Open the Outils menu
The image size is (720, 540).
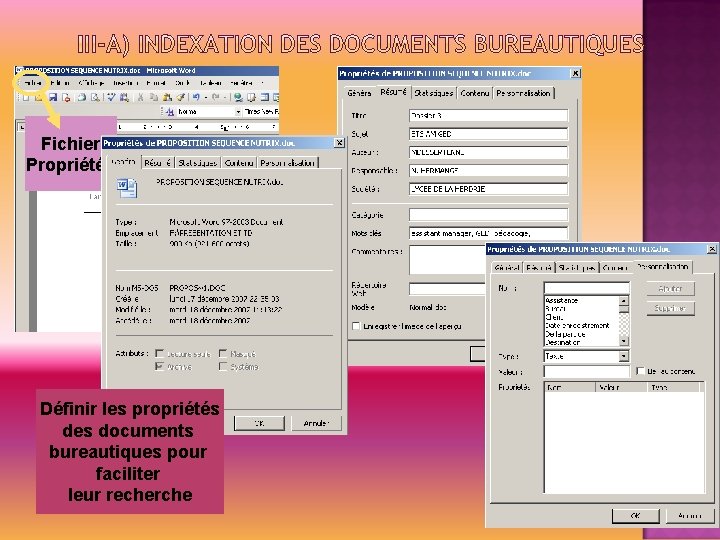182,83
